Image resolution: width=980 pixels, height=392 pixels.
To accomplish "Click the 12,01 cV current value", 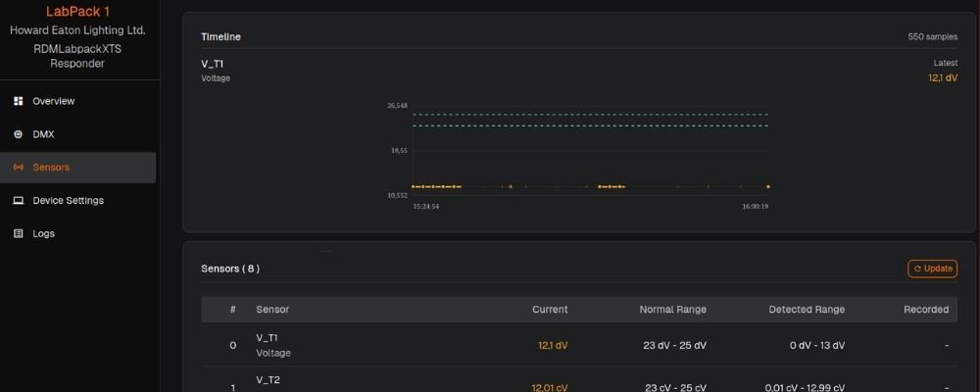I will point(550,388).
